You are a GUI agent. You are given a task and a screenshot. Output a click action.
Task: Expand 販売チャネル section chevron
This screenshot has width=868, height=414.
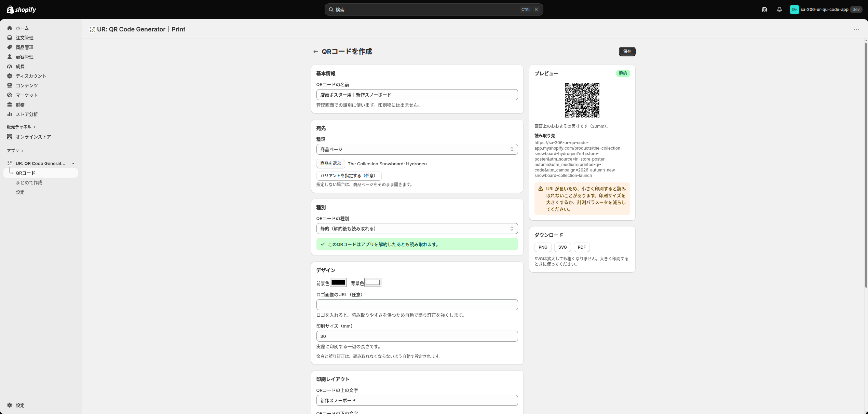[x=35, y=127]
